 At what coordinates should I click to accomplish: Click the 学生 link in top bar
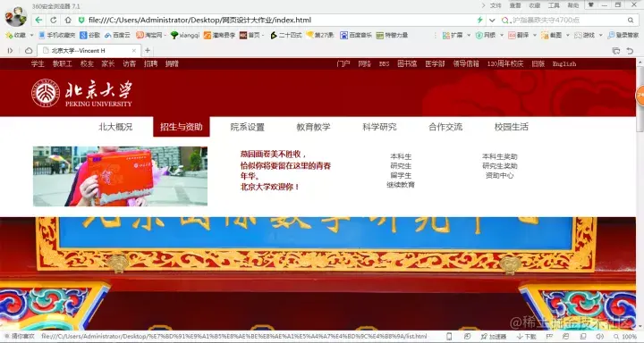coord(38,63)
